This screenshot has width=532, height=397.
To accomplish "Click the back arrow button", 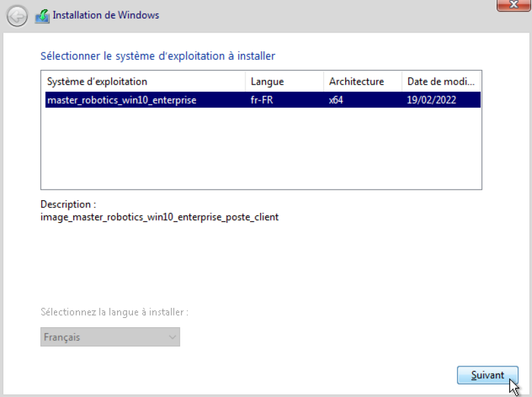I will point(17,16).
